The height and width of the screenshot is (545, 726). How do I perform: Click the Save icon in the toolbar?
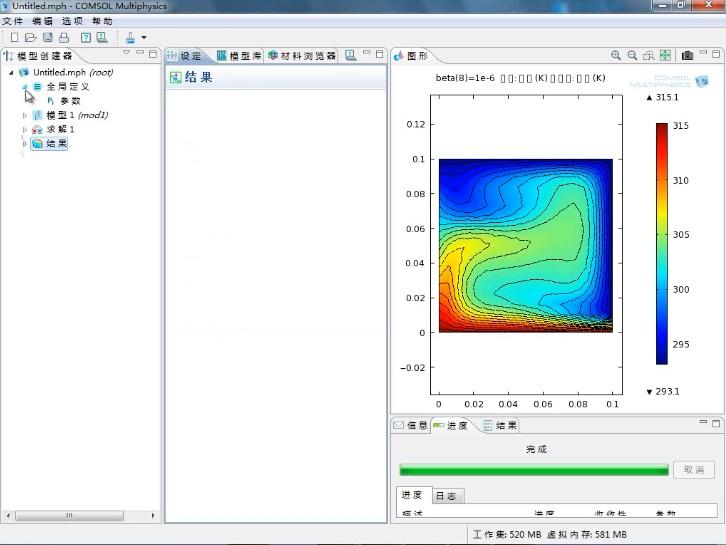(x=48, y=38)
